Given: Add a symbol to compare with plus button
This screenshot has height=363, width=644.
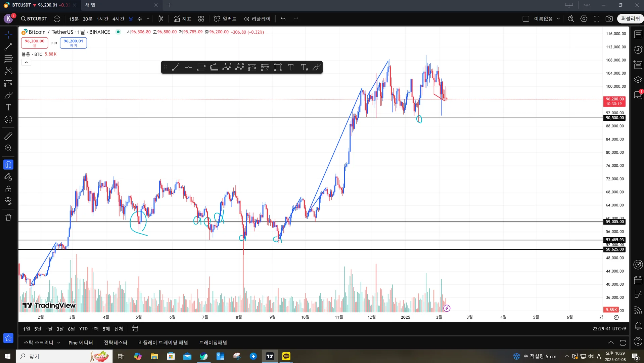Looking at the screenshot, I should [x=57, y=19].
